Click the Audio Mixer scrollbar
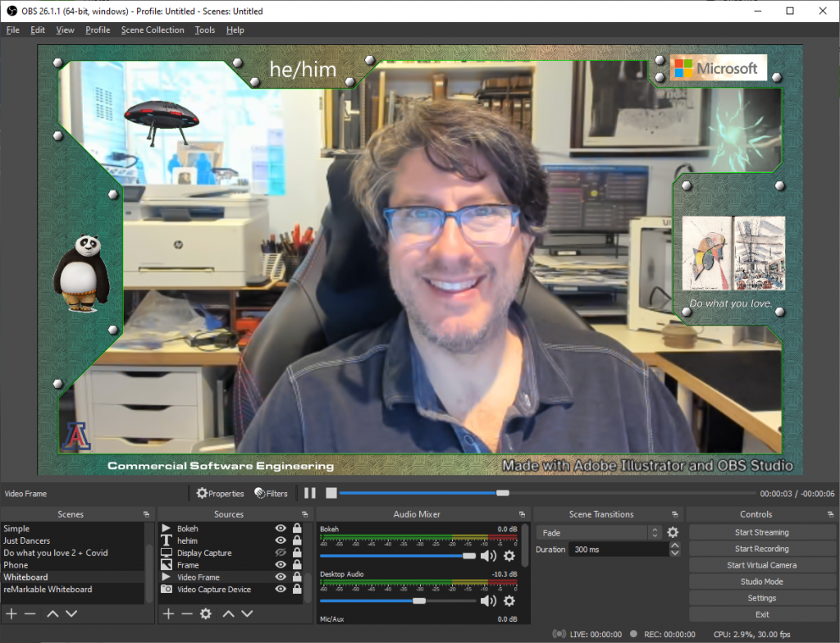The width and height of the screenshot is (840, 643). [525, 545]
